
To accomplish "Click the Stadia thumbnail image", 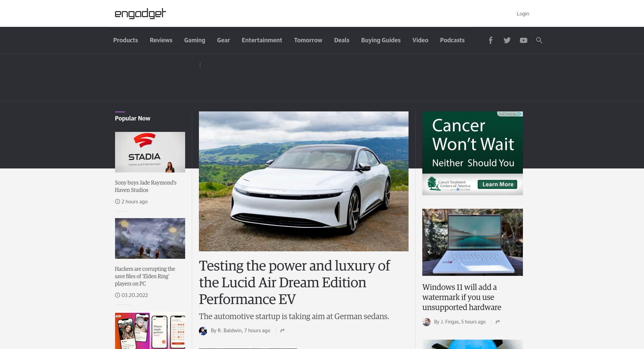I will 150,152.
